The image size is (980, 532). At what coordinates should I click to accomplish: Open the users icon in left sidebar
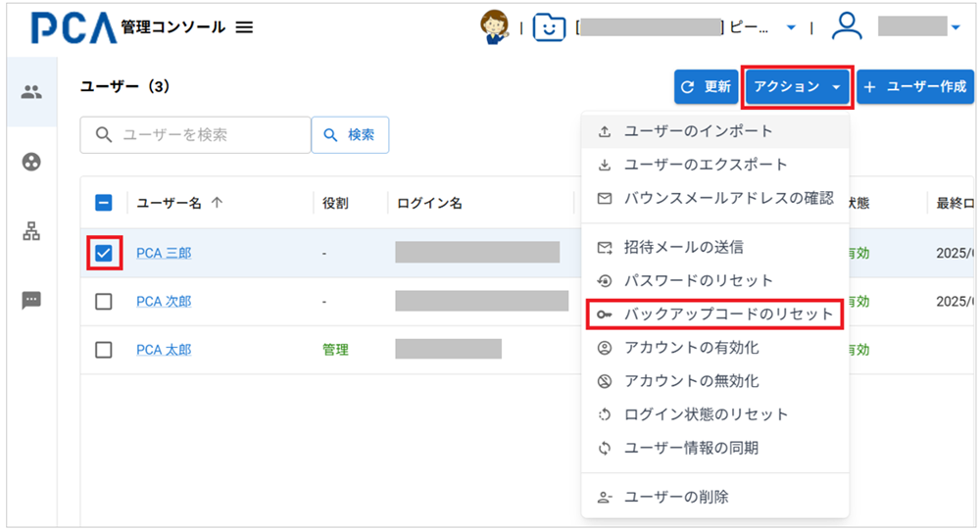31,93
